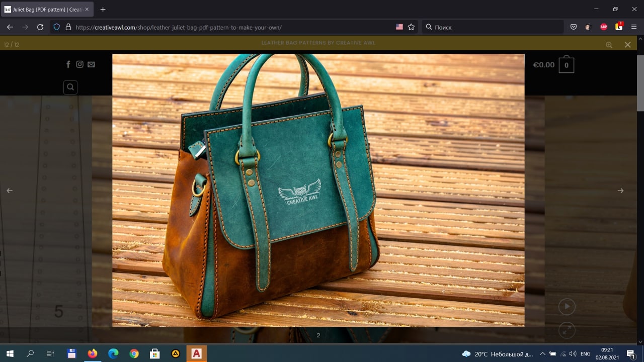Open the site search magnifier button

pyautogui.click(x=70, y=87)
